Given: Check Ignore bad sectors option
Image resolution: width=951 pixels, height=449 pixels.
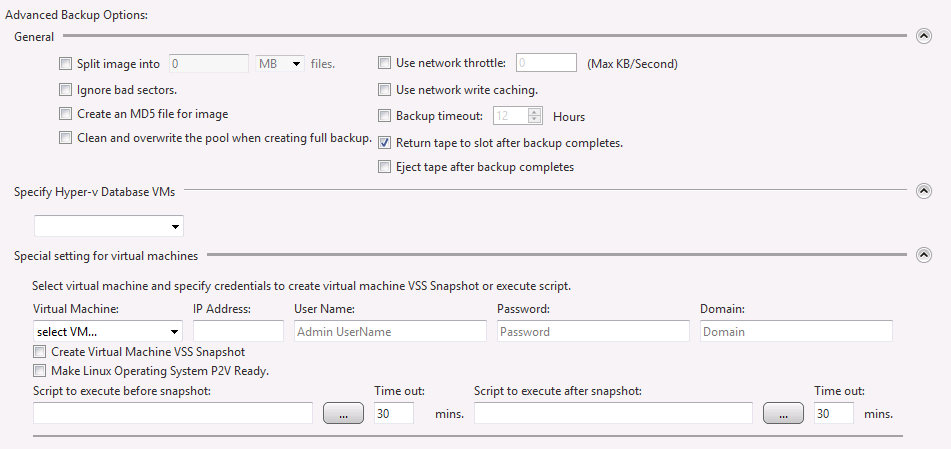Looking at the screenshot, I should [x=66, y=90].
